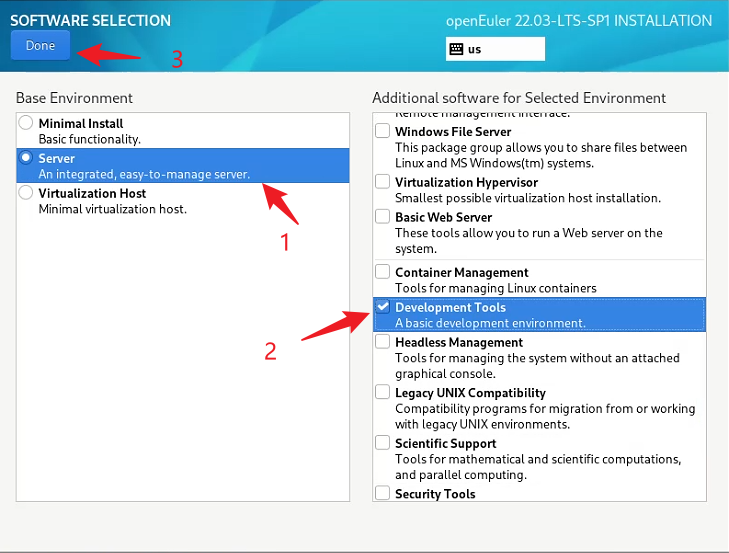Image resolution: width=729 pixels, height=553 pixels.
Task: Click the Done button
Action: click(x=40, y=45)
